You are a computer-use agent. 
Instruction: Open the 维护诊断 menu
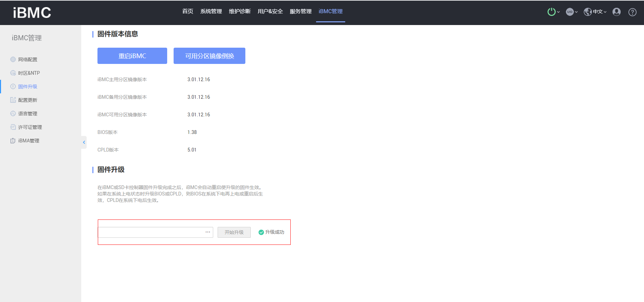coord(240,11)
